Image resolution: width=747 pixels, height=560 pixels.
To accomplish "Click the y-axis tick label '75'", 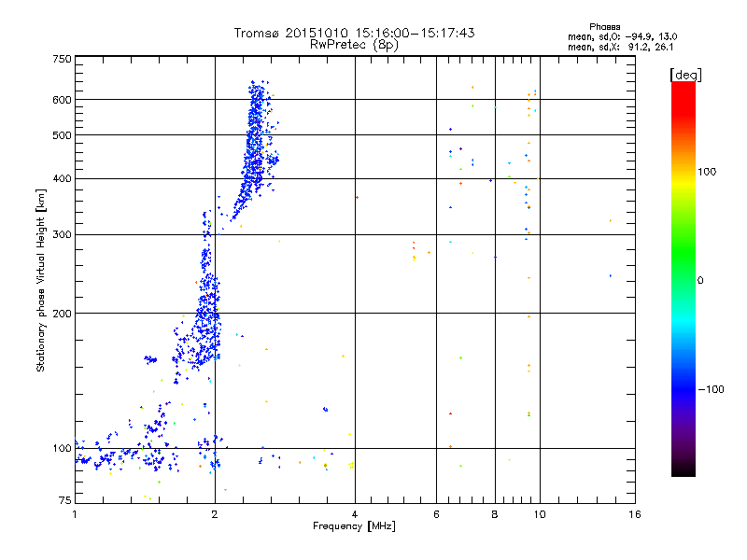I will click(65, 500).
